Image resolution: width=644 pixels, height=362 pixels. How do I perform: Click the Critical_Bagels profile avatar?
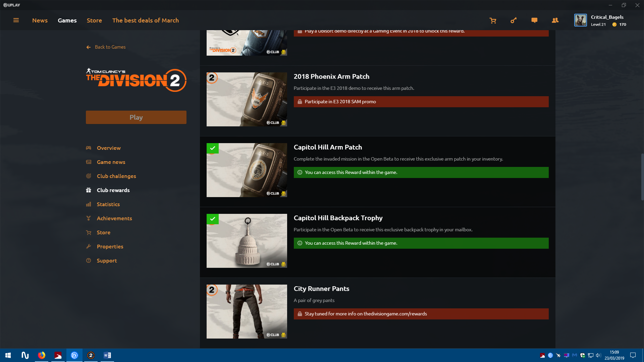(x=581, y=20)
